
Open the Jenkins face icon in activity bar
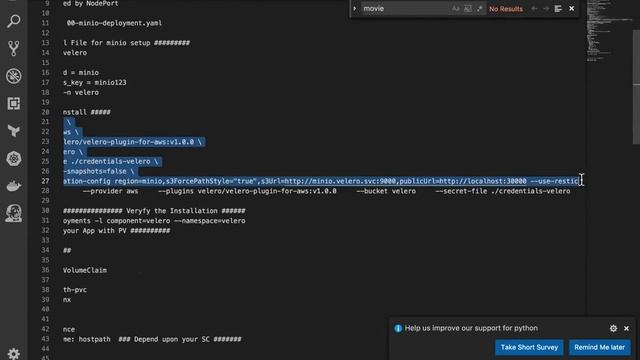[x=13, y=213]
